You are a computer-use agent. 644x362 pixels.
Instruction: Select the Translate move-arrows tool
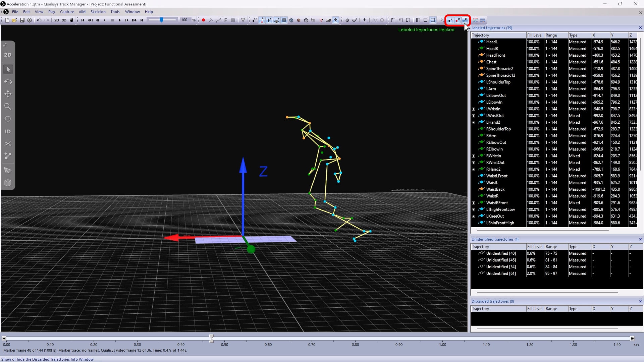click(x=8, y=94)
